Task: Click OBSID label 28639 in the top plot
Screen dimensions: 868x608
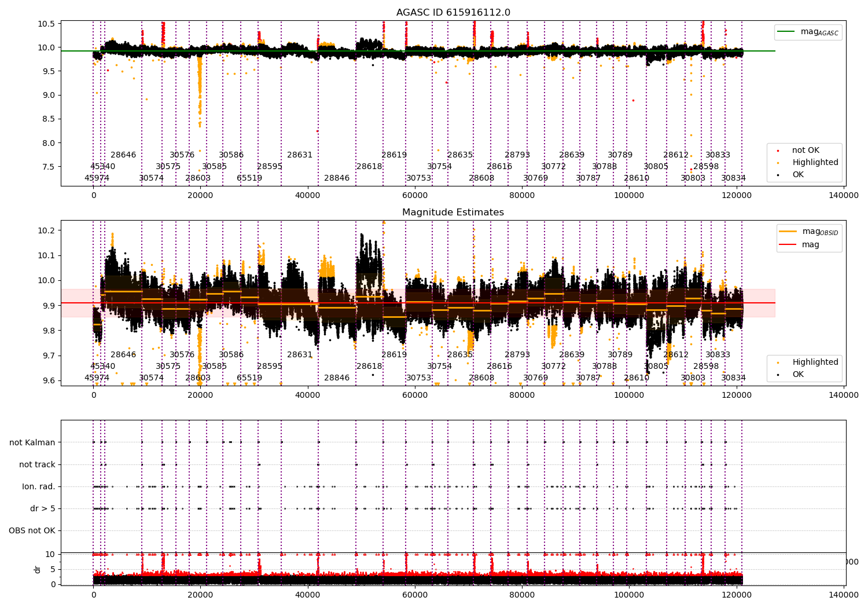Action: 572,155
